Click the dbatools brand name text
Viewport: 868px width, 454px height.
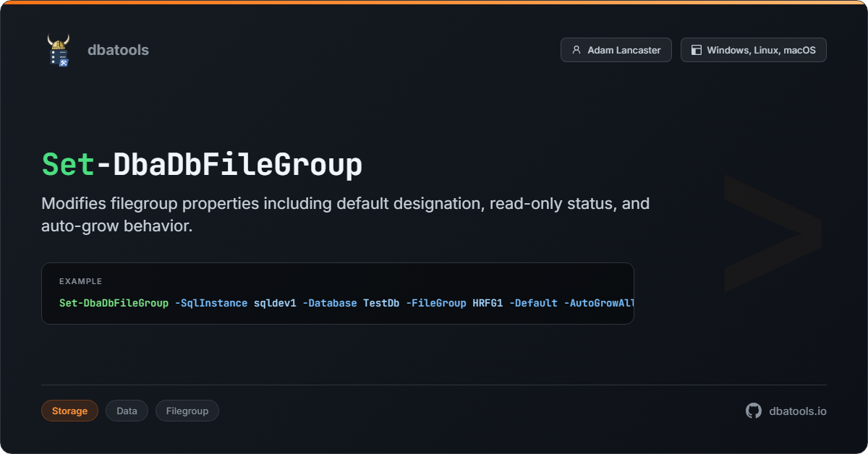(118, 50)
